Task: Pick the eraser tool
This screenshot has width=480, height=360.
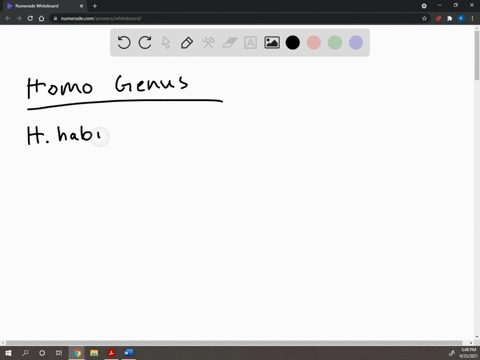Action: pyautogui.click(x=229, y=43)
